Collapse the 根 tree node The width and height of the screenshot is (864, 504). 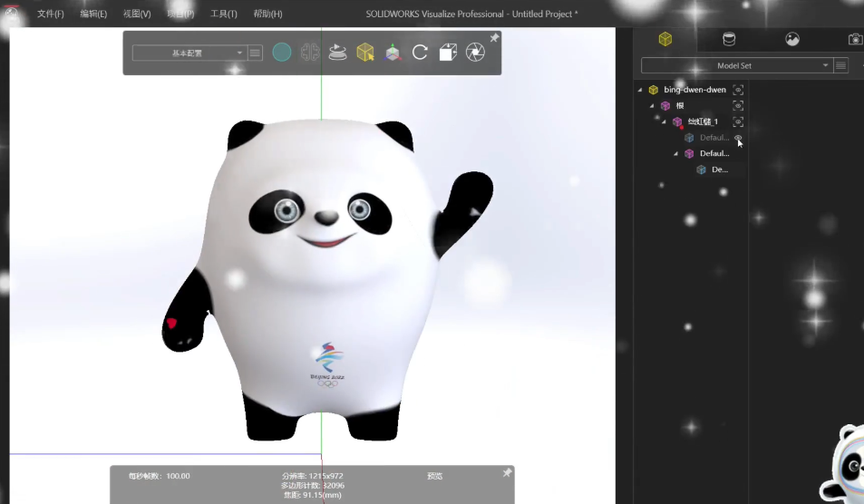point(652,105)
